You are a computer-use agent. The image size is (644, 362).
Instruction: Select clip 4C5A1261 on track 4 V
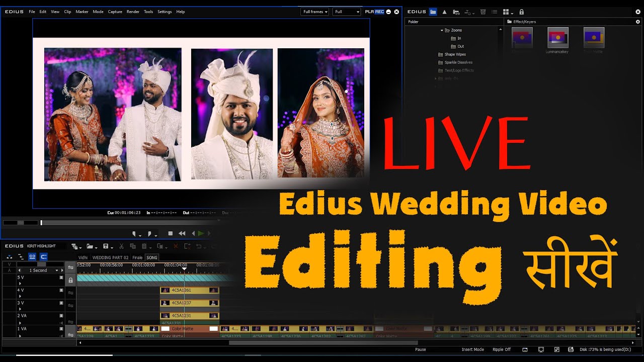[190, 290]
